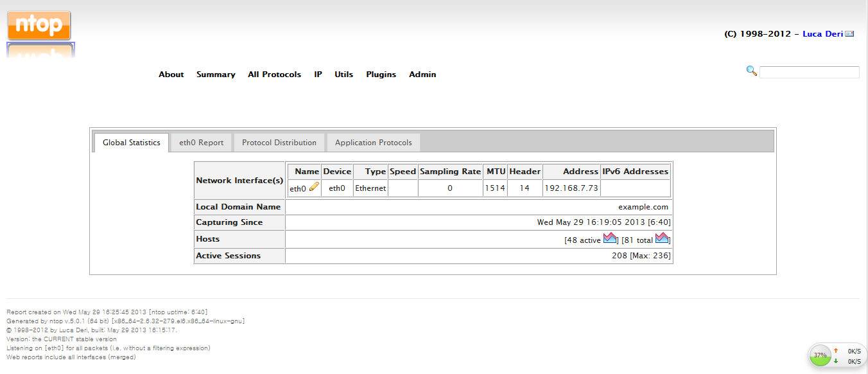The height and width of the screenshot is (374, 868).
Task: Click the Listening on [eth0] footer line
Action: (x=108, y=348)
